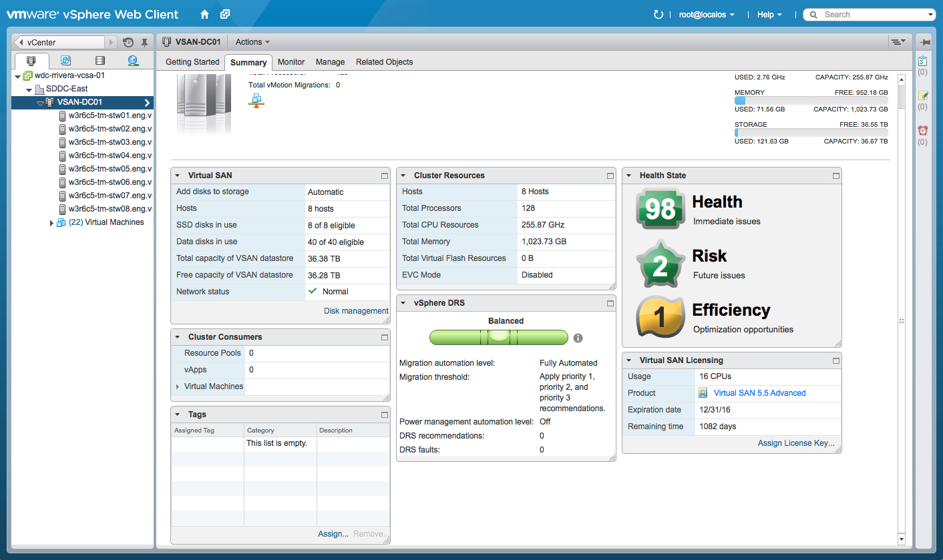This screenshot has height=560, width=943.
Task: Select the Storage inventory tab icon
Action: [100, 61]
